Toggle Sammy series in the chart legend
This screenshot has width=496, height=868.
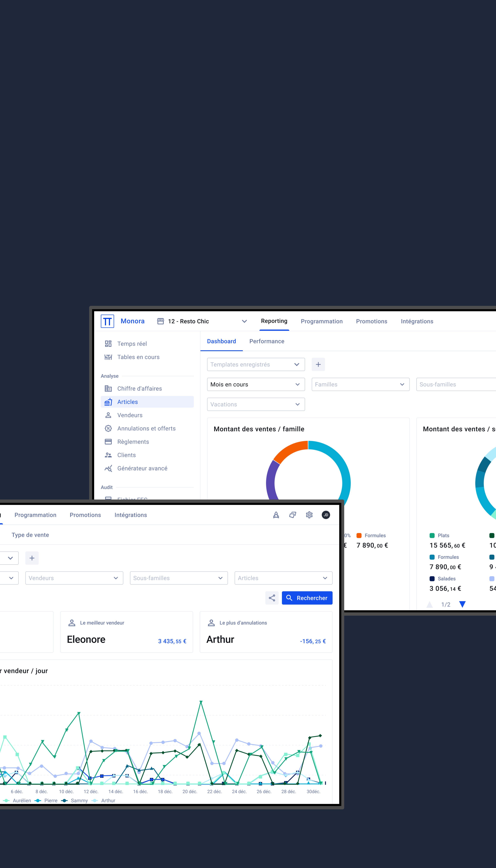(x=75, y=800)
